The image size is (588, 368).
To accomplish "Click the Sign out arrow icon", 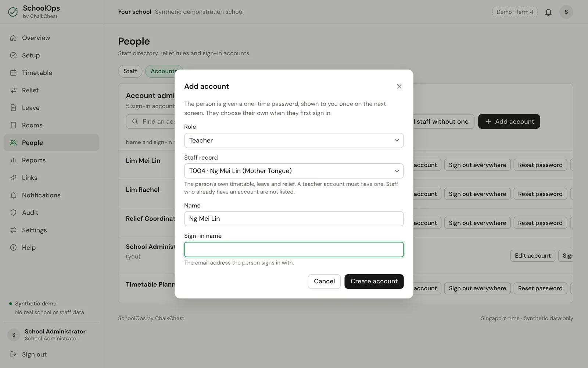I will (x=13, y=354).
